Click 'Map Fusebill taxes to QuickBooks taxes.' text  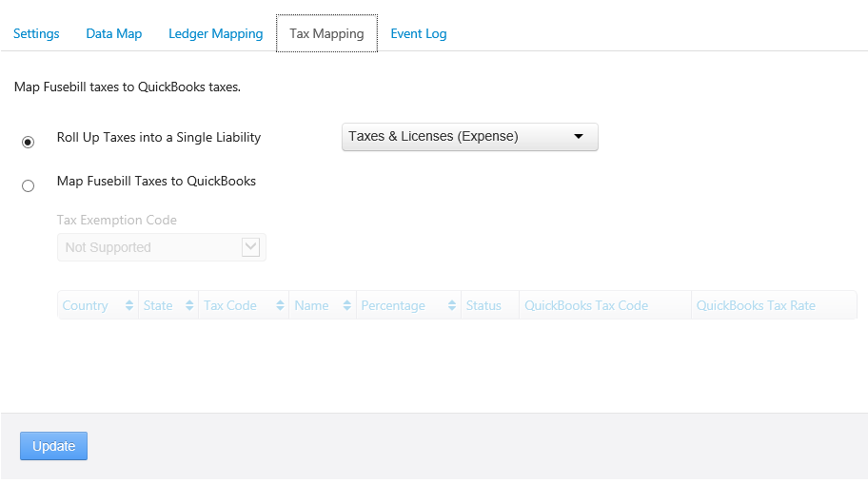coord(128,87)
